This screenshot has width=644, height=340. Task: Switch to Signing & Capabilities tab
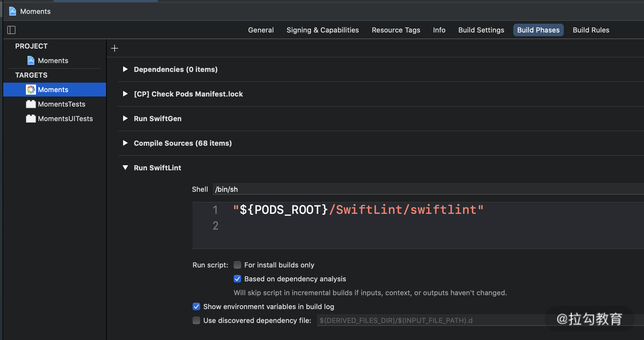click(x=323, y=30)
